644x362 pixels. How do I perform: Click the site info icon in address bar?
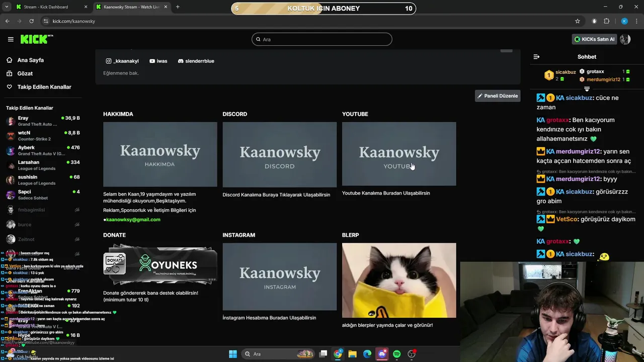pyautogui.click(x=46, y=21)
